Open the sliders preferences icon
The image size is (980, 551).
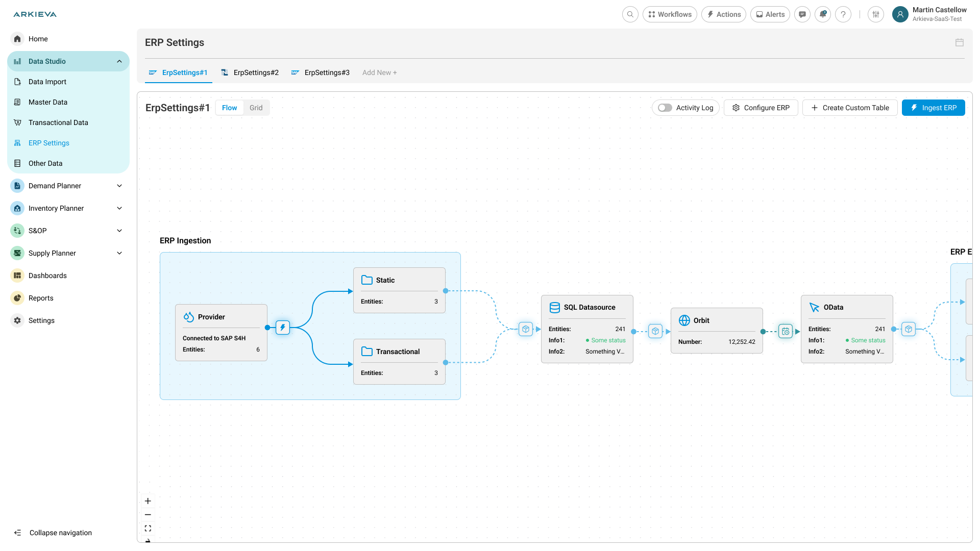[x=876, y=14]
